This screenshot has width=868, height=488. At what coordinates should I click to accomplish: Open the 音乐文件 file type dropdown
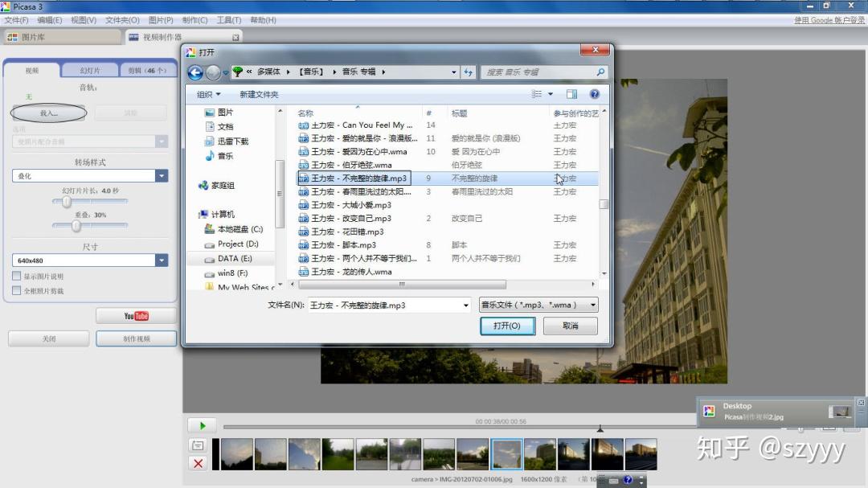tap(592, 305)
